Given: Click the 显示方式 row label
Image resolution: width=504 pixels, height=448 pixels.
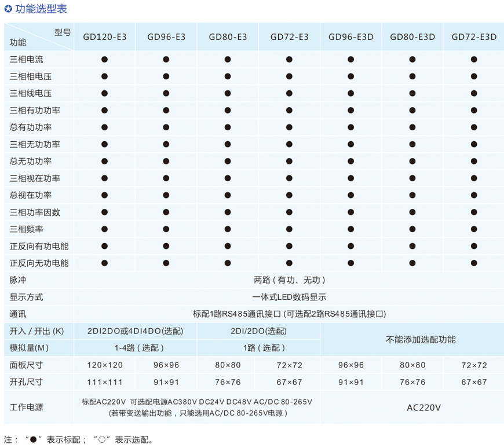Looking at the screenshot, I should pyautogui.click(x=26, y=297).
